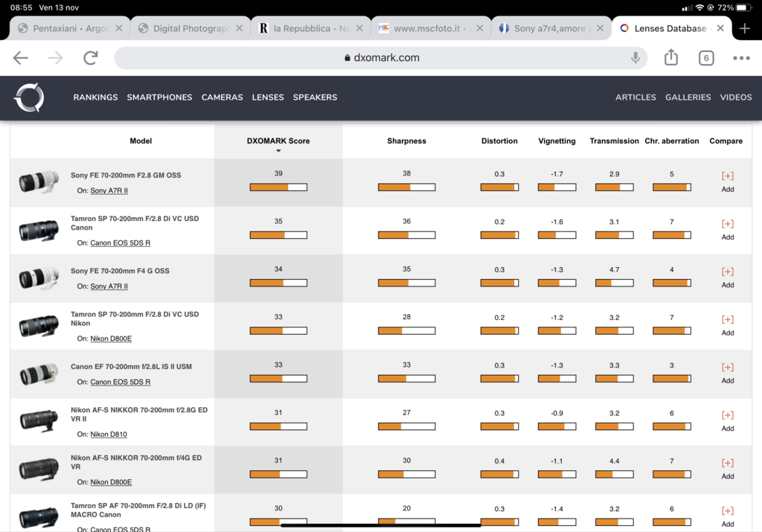Screen dimensions: 762x532
Task: Click Transmission bar showing 4.7
Action: tap(614, 283)
